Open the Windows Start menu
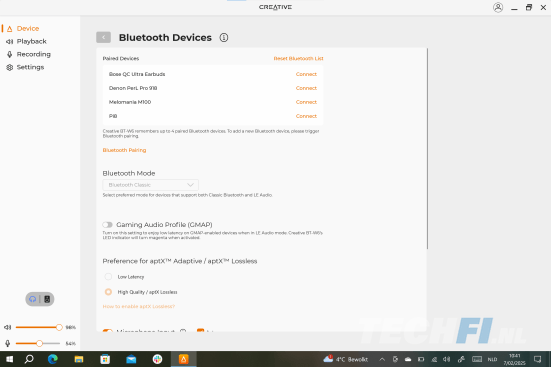The height and width of the screenshot is (367, 551). [9, 359]
